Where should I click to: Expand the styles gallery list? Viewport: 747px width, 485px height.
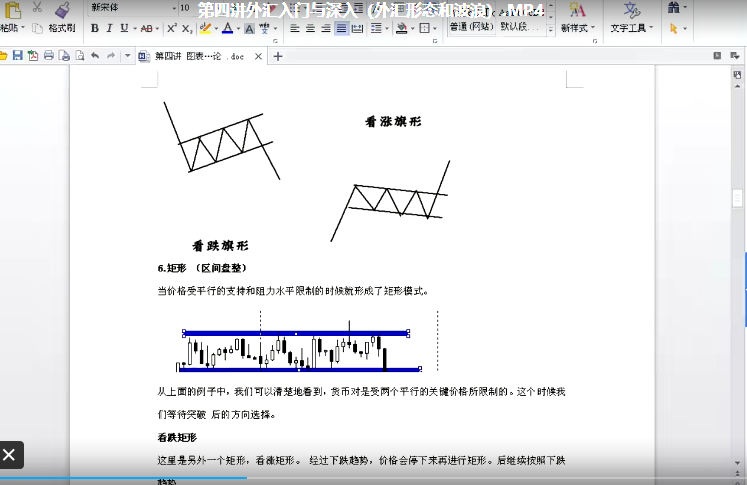551,29
